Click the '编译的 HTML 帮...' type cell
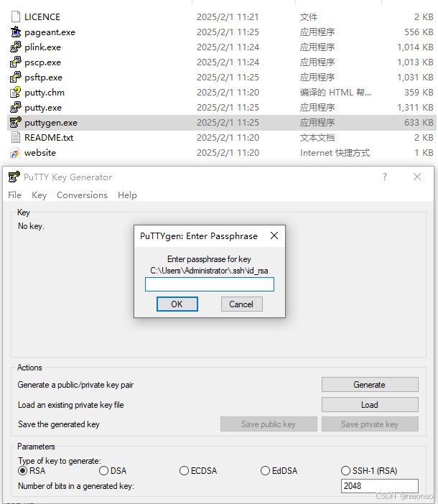This screenshot has height=504, width=438. (335, 93)
